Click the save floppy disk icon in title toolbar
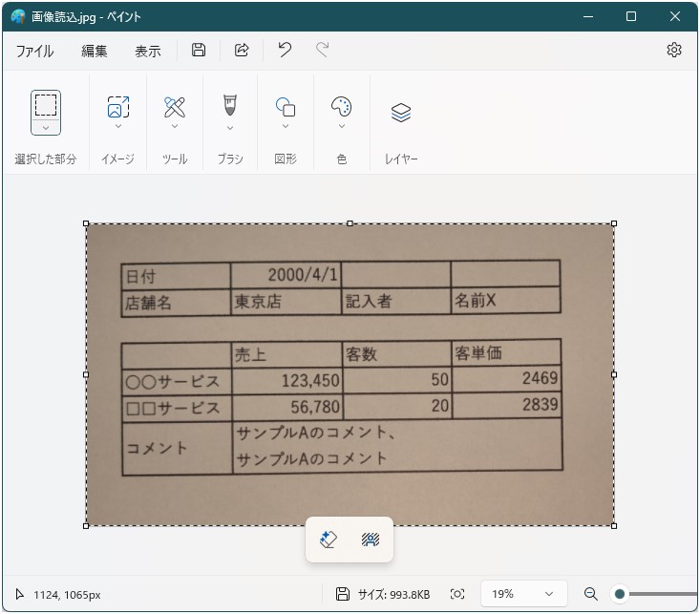This screenshot has width=700, height=614. [x=199, y=50]
